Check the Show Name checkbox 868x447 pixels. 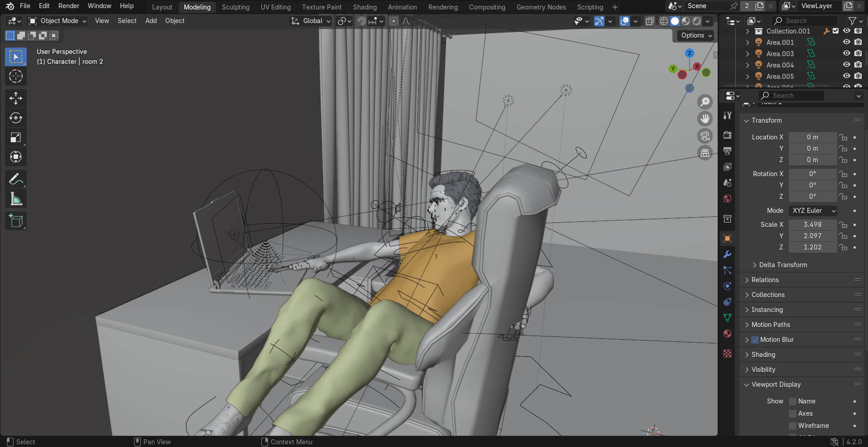[x=792, y=401]
